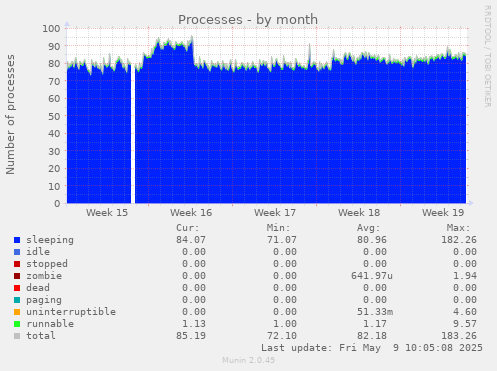Click the 'Last update' timestamp line

coord(372,348)
